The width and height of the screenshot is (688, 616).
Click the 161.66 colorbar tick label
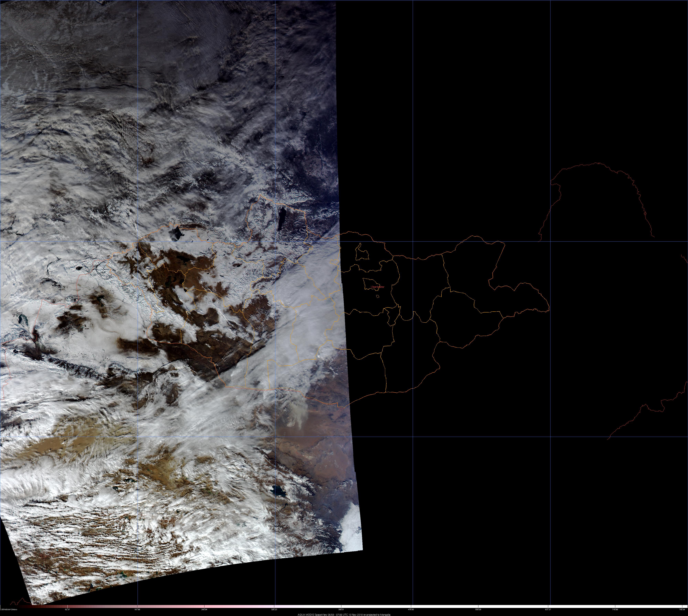137,610
